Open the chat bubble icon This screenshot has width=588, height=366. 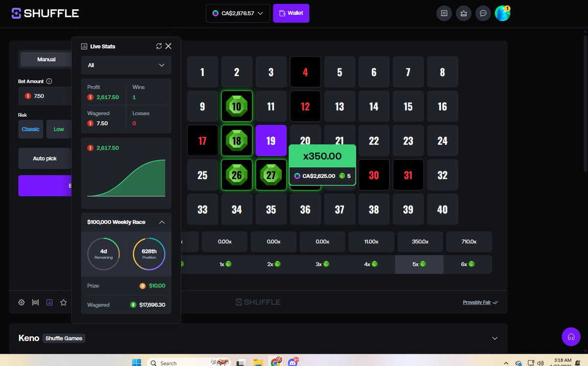[483, 13]
